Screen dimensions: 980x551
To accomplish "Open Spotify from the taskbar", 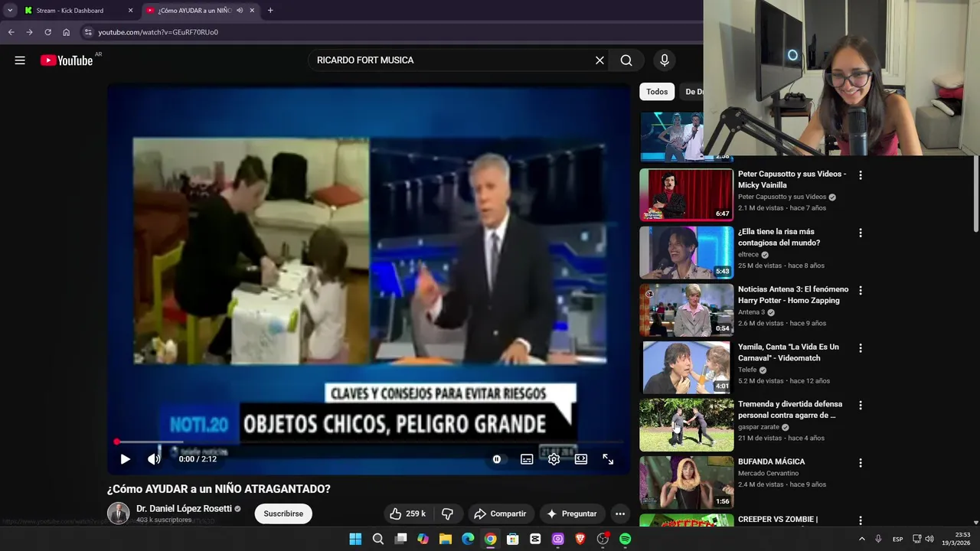I will (625, 539).
